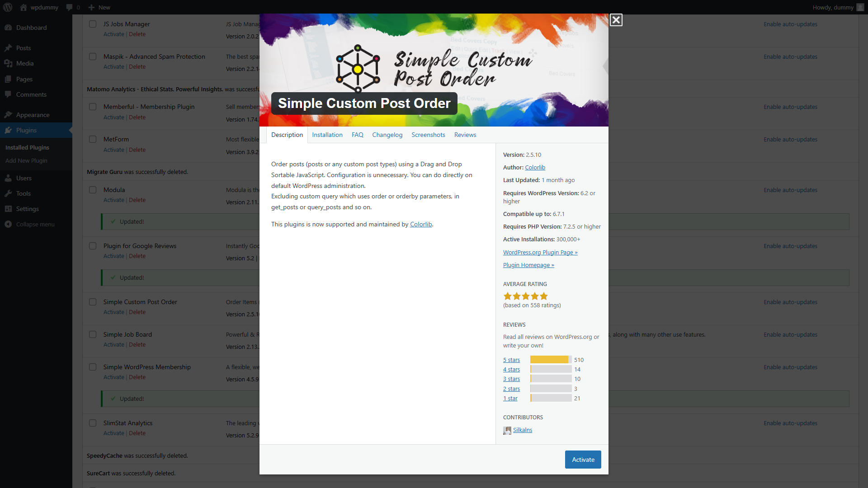
Task: Click the plugin banner image
Action: 434,70
